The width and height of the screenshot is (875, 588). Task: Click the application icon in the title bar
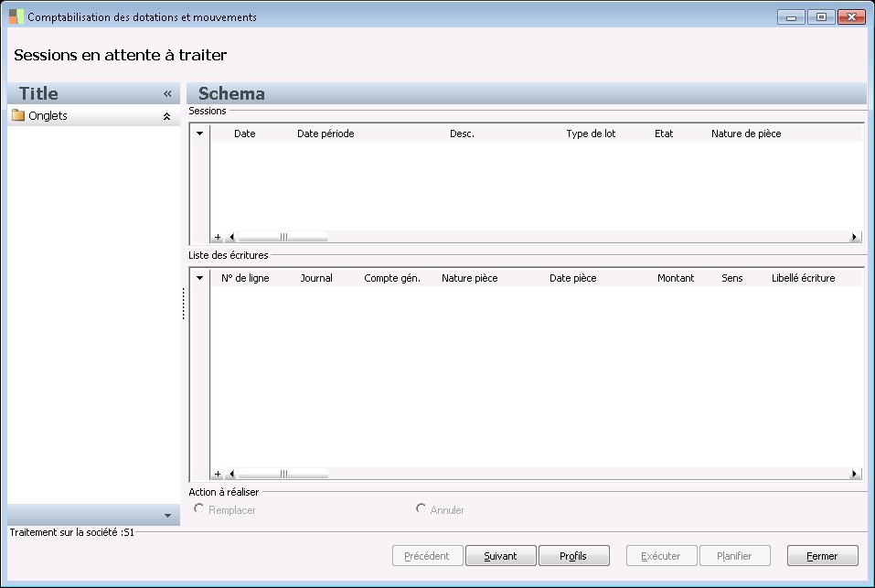16,16
